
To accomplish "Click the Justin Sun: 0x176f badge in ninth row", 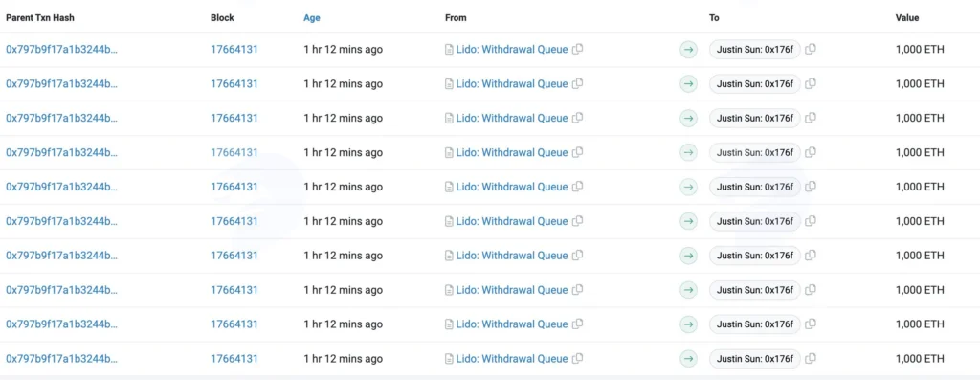I will point(755,324).
